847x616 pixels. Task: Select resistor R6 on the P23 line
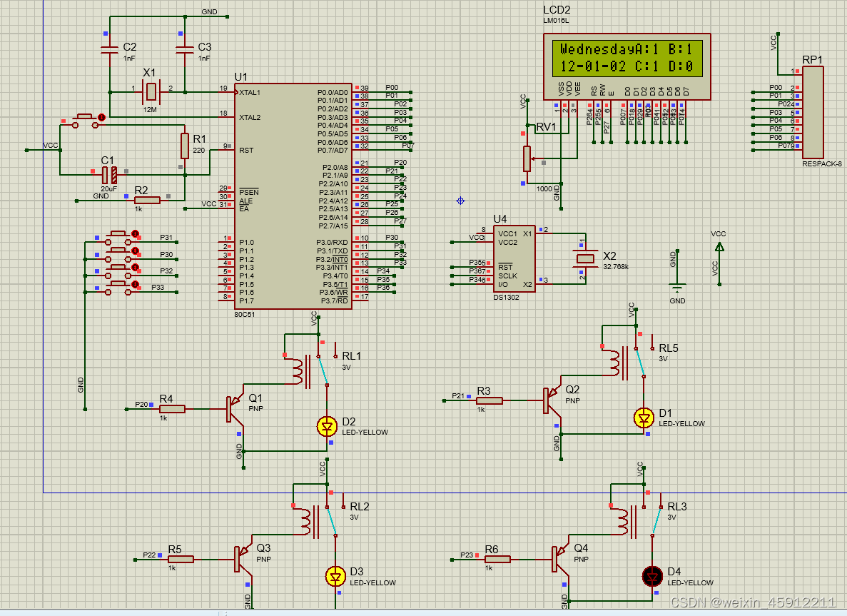coord(497,560)
